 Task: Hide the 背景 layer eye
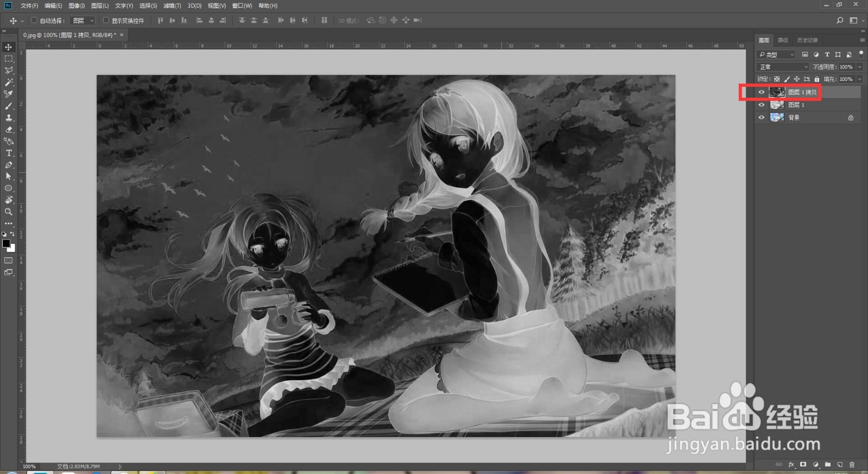[x=761, y=117]
